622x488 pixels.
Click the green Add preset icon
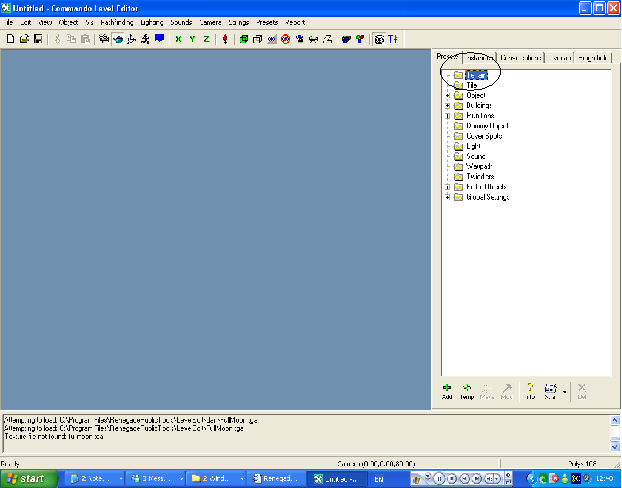446,390
